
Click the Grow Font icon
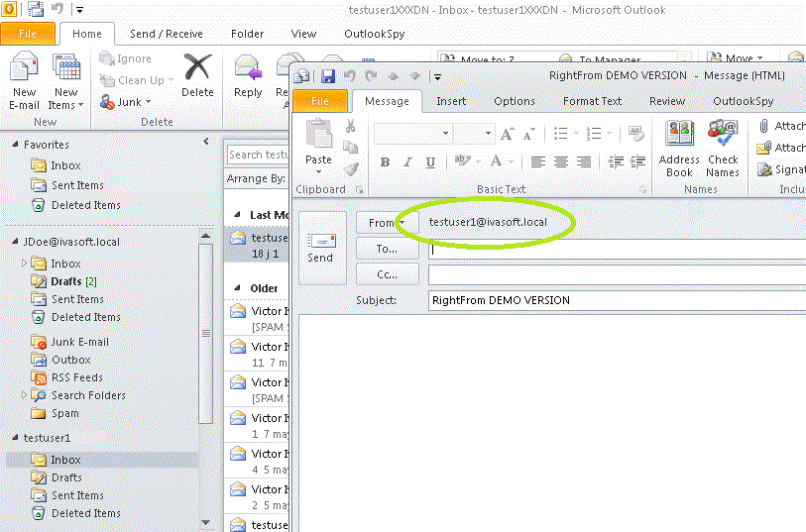click(x=507, y=134)
